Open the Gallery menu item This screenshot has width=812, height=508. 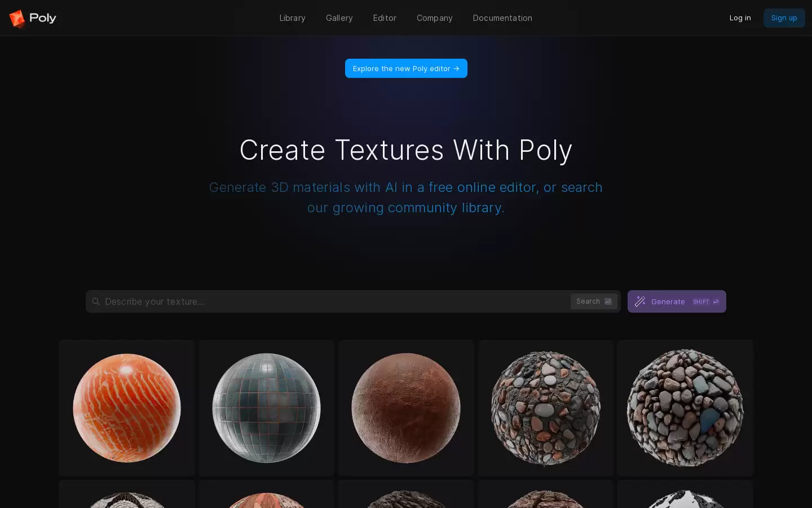point(339,18)
